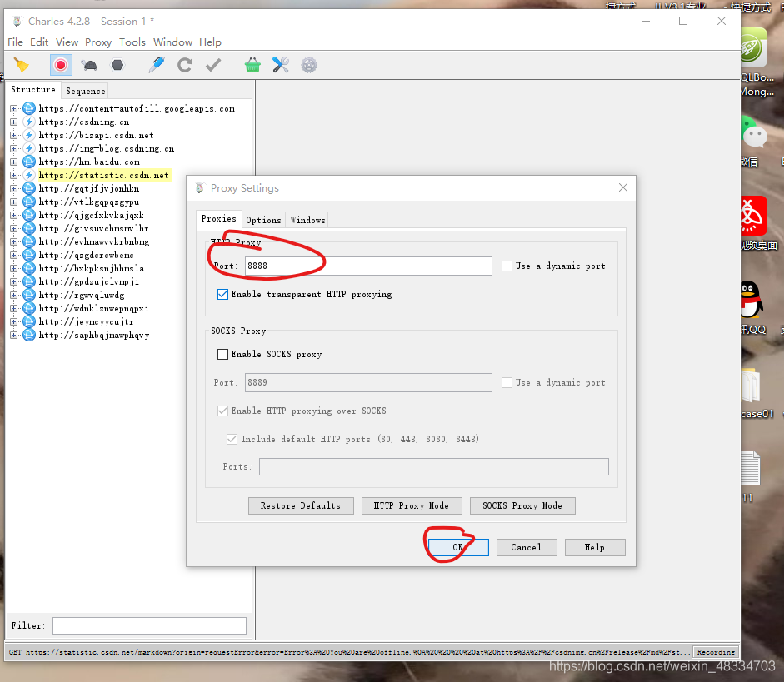
Task: Click the Recording status indicator
Action: point(716,652)
